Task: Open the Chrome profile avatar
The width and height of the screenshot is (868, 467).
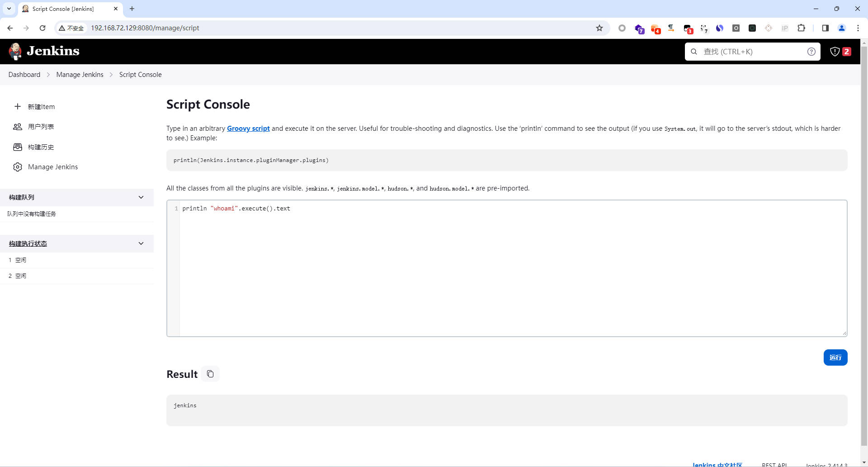Action: click(842, 28)
